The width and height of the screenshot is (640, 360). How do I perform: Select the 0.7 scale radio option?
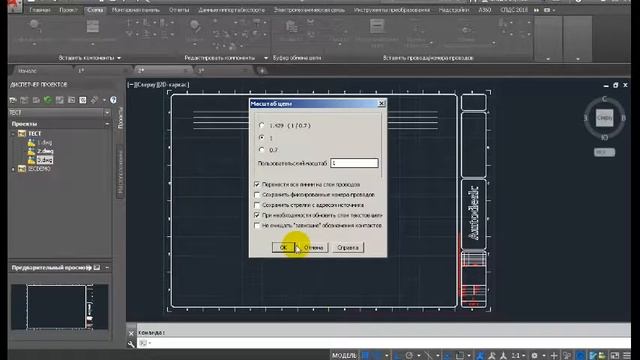262,150
